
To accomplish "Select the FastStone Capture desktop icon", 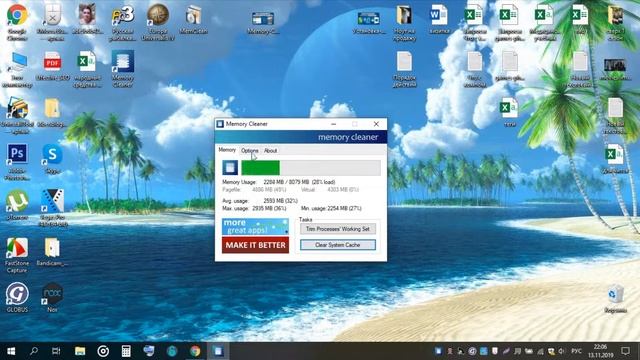I will pyautogui.click(x=17, y=255).
